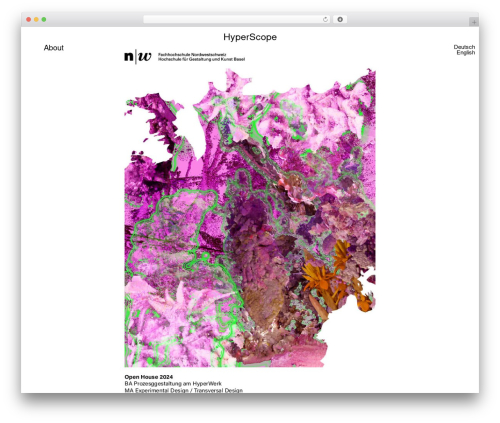500x423 pixels.
Task: Open a new tab with the plus button
Action: [474, 22]
